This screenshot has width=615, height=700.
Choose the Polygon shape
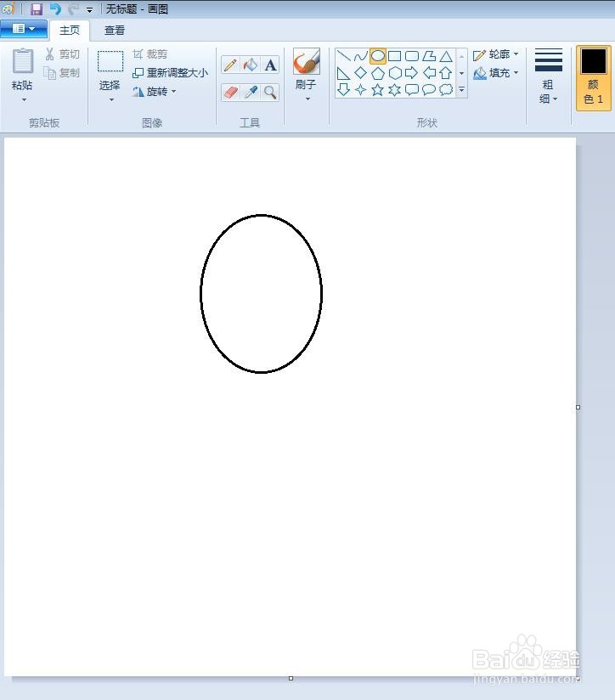pos(429,56)
